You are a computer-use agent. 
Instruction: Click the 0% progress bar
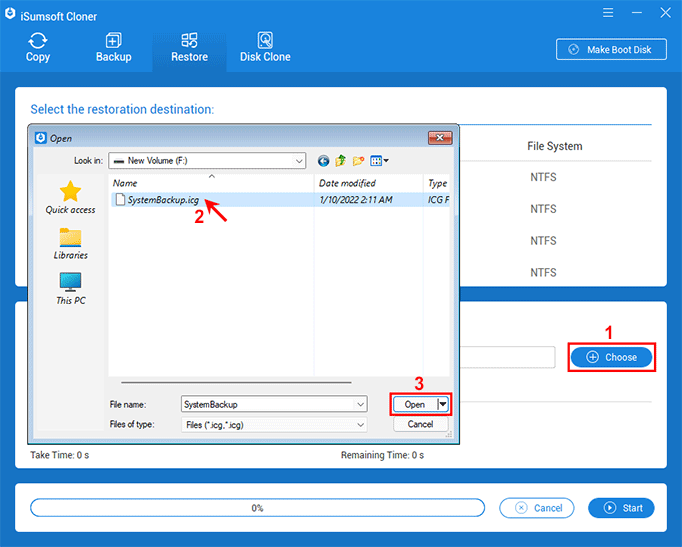tap(257, 508)
